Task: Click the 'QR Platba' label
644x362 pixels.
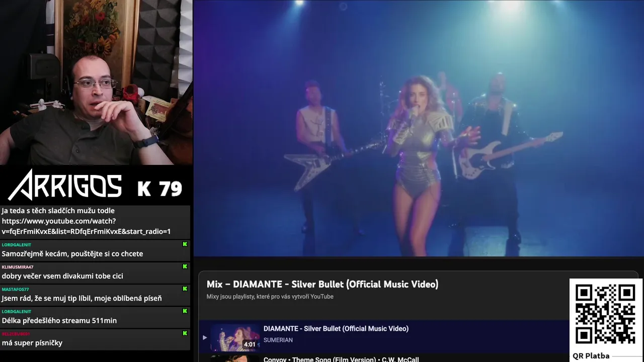Action: click(x=591, y=355)
